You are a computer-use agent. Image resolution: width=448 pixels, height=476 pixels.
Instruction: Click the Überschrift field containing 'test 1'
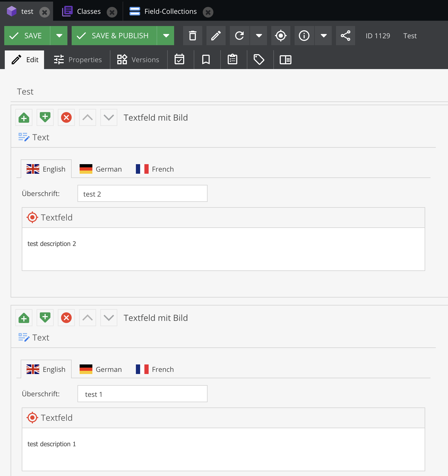143,394
